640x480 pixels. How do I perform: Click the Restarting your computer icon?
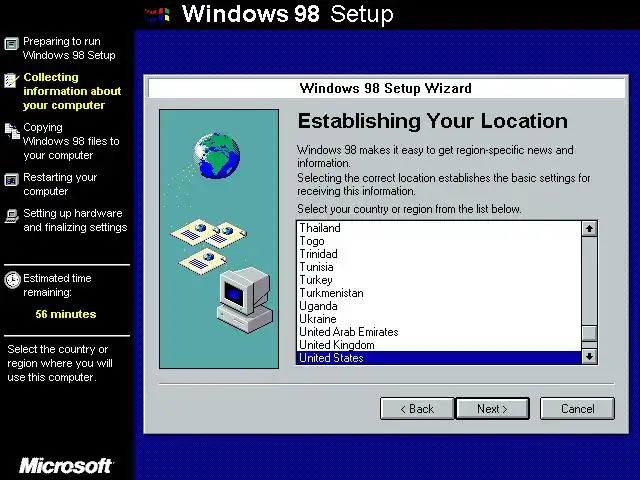pyautogui.click(x=11, y=180)
